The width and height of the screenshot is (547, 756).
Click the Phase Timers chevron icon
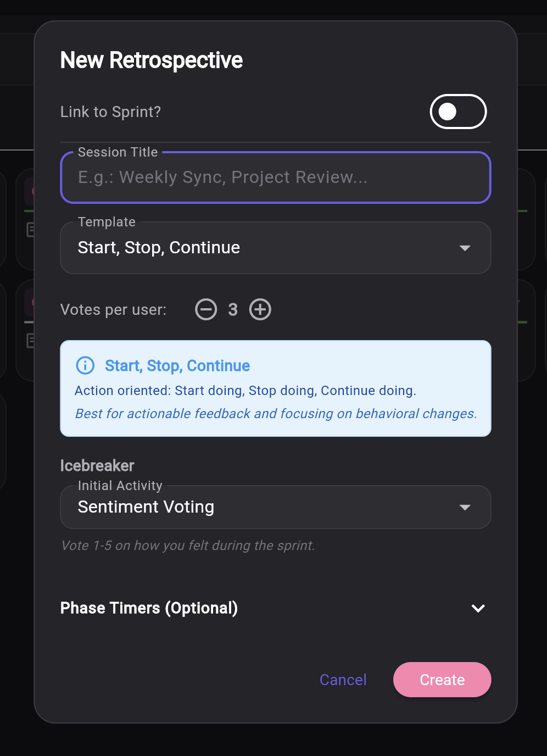pyautogui.click(x=478, y=608)
